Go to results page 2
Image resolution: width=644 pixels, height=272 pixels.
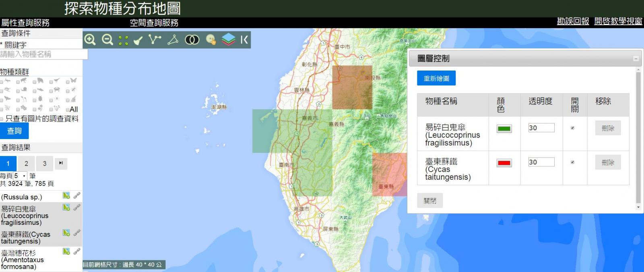(x=26, y=164)
